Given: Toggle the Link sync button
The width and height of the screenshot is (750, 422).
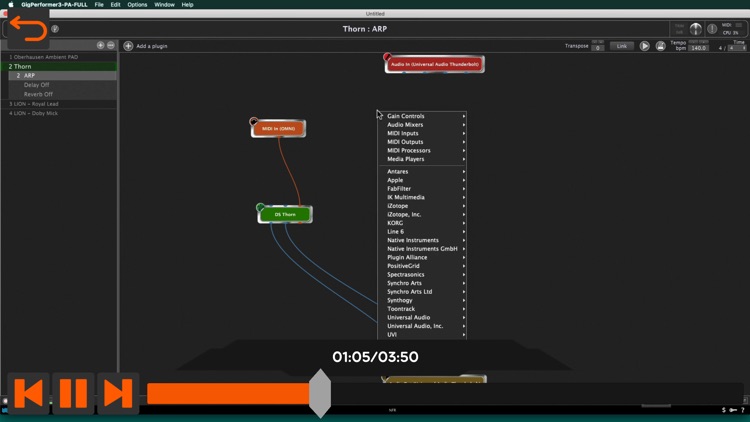Looking at the screenshot, I should pos(621,46).
